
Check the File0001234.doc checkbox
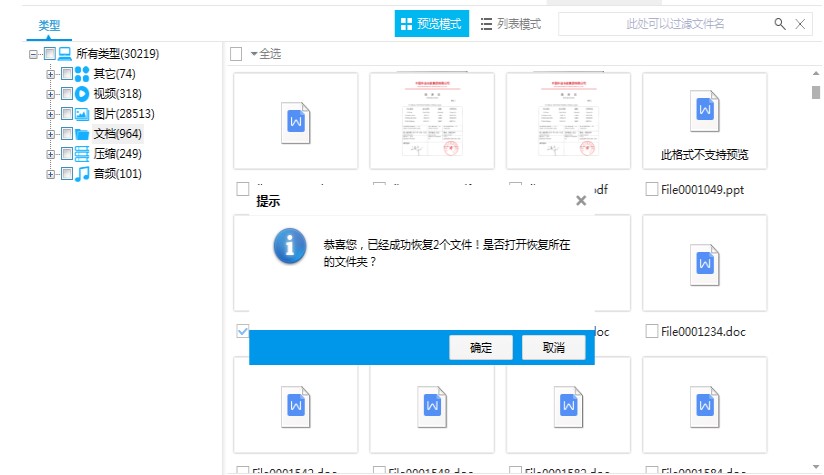[x=652, y=331]
